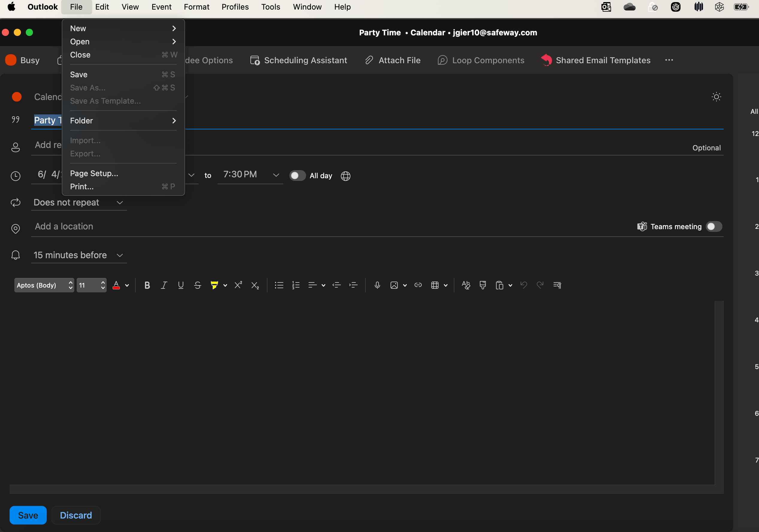Decrease the text indent
759x532 pixels.
tap(337, 285)
